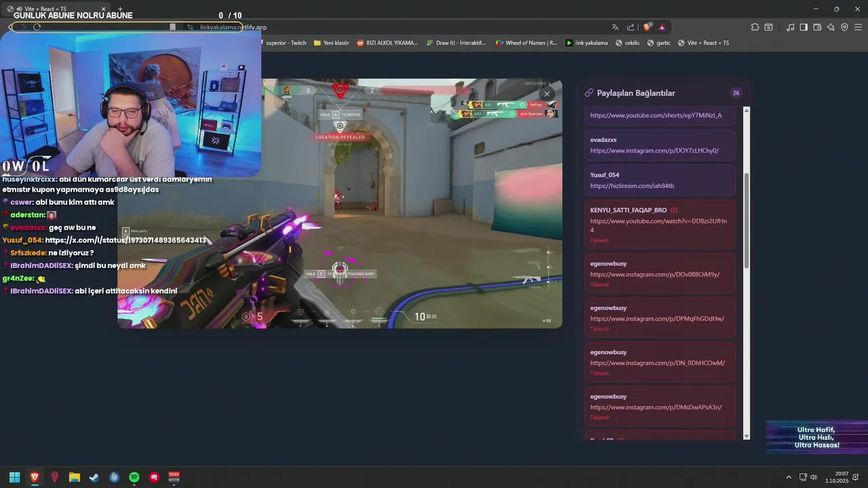
Task: Open a new browser tab
Action: tap(120, 9)
